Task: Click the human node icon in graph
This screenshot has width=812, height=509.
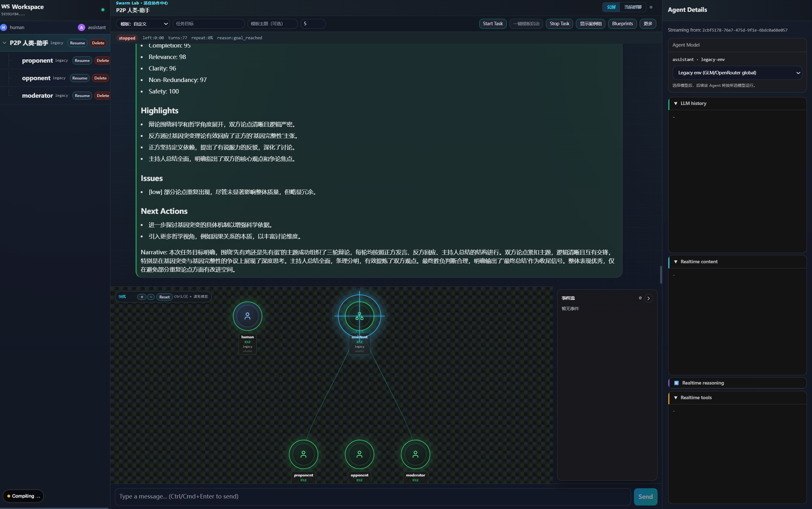Action: point(247,316)
